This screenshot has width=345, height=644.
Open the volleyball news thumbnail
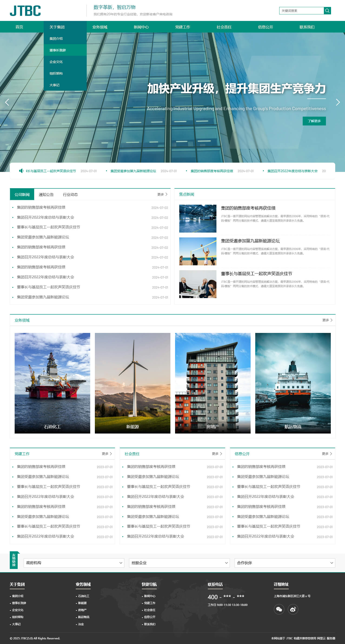pyautogui.click(x=198, y=251)
